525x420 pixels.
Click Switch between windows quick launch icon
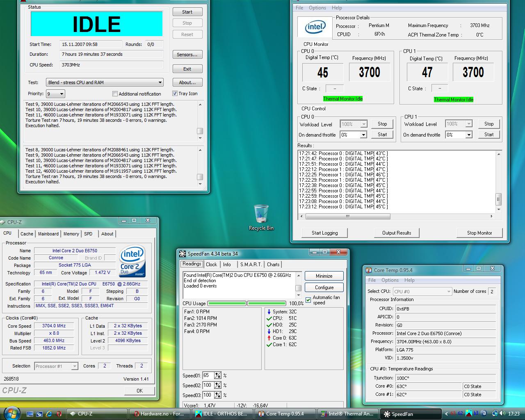click(x=39, y=414)
